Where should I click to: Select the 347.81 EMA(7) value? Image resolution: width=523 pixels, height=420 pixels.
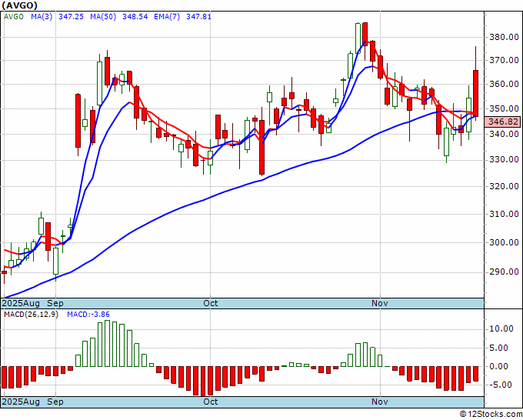198,16
